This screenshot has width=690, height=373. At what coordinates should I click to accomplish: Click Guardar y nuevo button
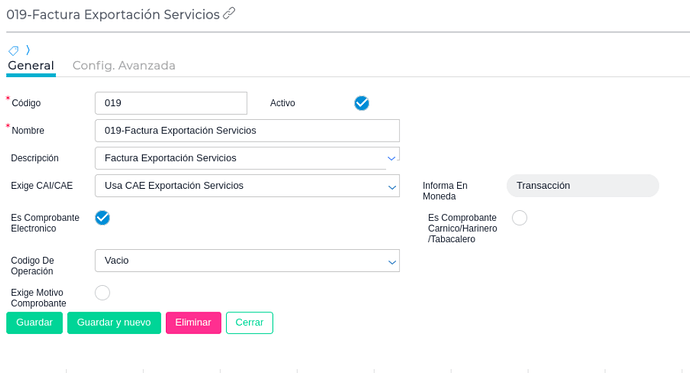(114, 322)
